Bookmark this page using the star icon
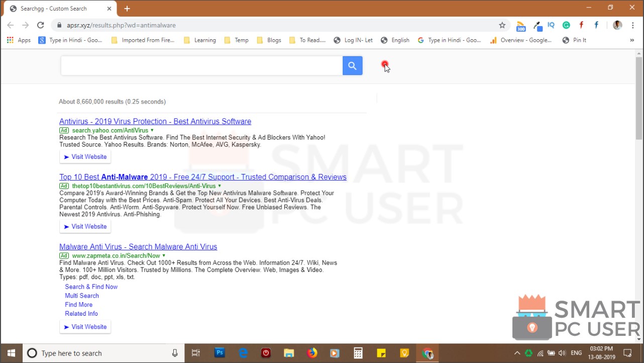644x363 pixels. pyautogui.click(x=502, y=25)
